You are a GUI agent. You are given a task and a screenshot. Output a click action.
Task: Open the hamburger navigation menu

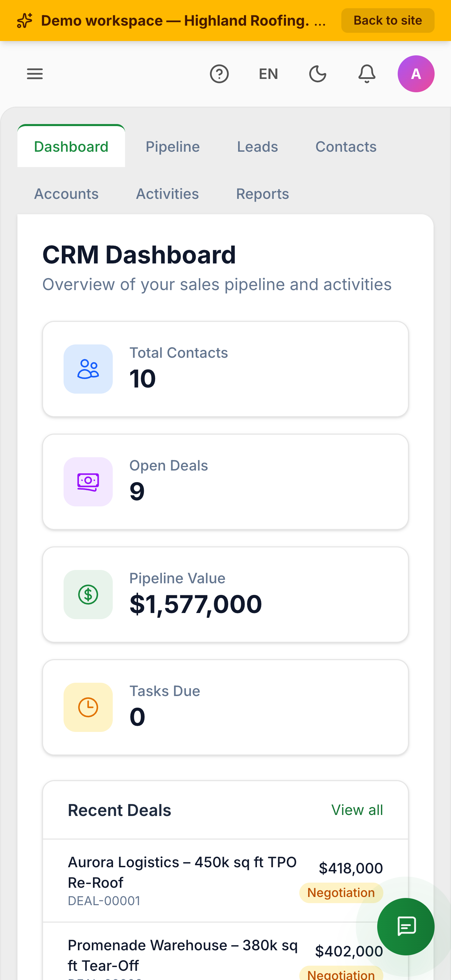pyautogui.click(x=35, y=74)
